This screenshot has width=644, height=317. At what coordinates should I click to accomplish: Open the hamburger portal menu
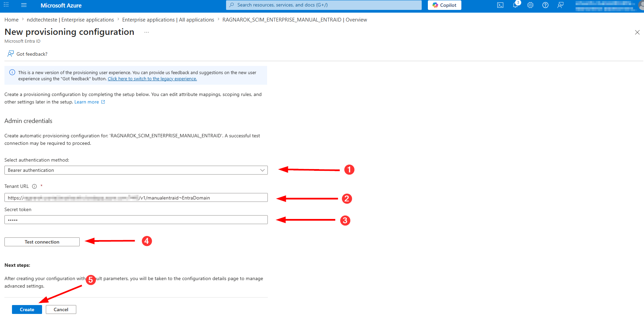tap(24, 5)
